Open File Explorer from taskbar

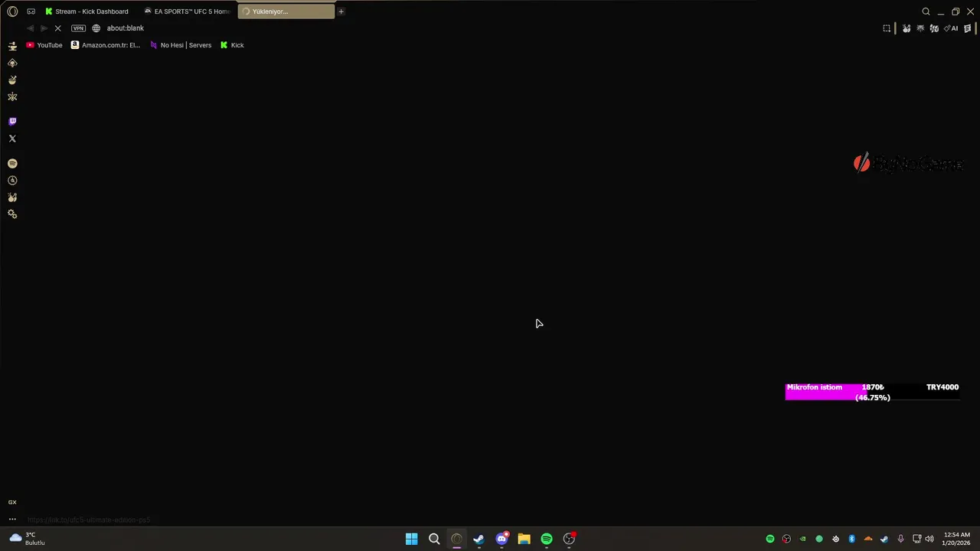(524, 539)
